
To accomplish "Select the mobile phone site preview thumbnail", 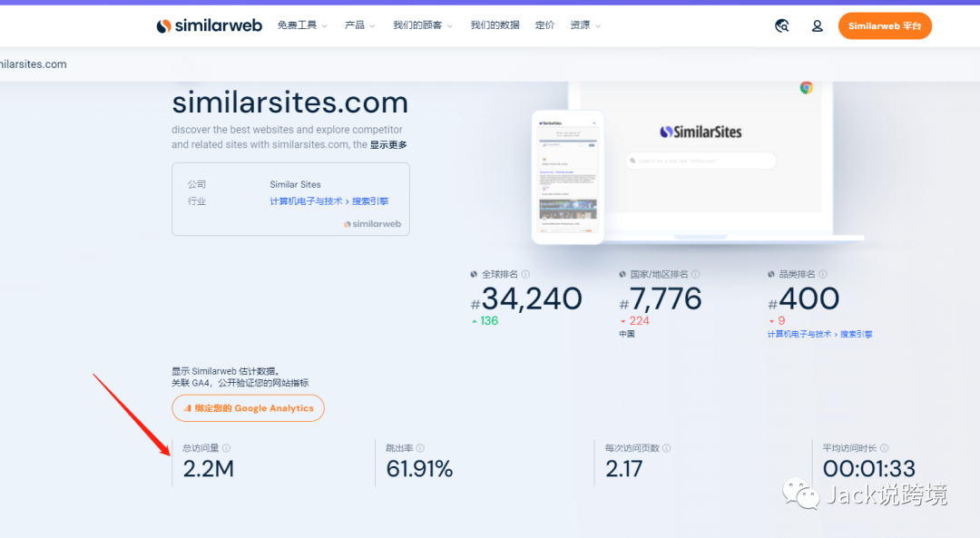I will [x=567, y=178].
